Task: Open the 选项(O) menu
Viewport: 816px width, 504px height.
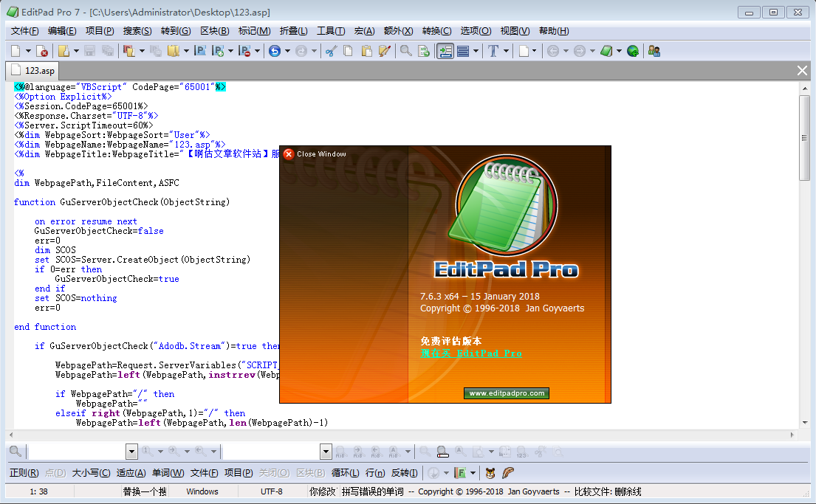Action: [x=476, y=31]
